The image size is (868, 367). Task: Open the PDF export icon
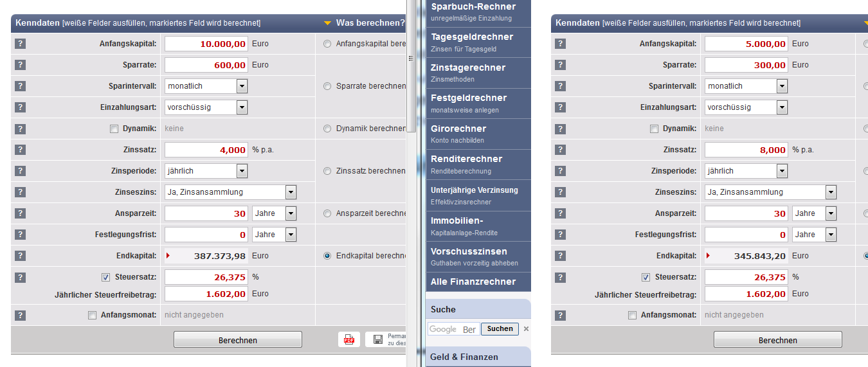click(x=349, y=339)
